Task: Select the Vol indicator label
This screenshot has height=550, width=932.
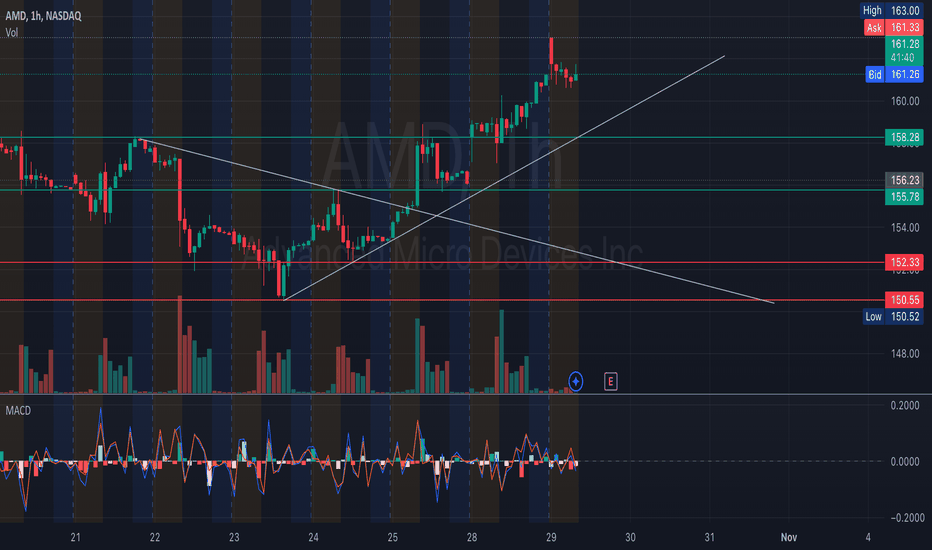Action: click(11, 33)
